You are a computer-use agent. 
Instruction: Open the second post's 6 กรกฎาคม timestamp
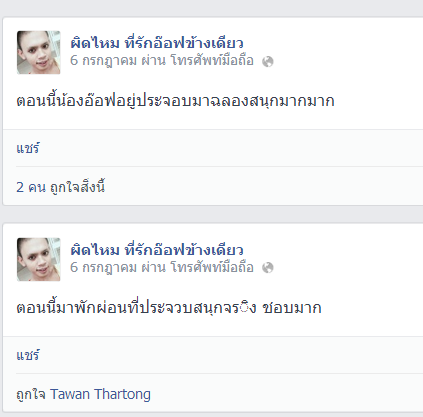pos(103,267)
